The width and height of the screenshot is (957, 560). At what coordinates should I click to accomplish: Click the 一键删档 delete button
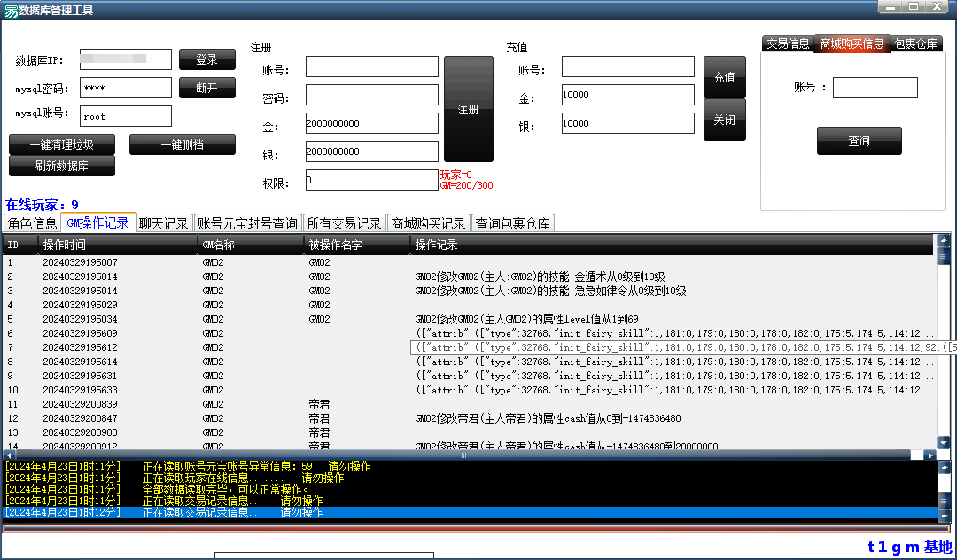click(x=182, y=144)
